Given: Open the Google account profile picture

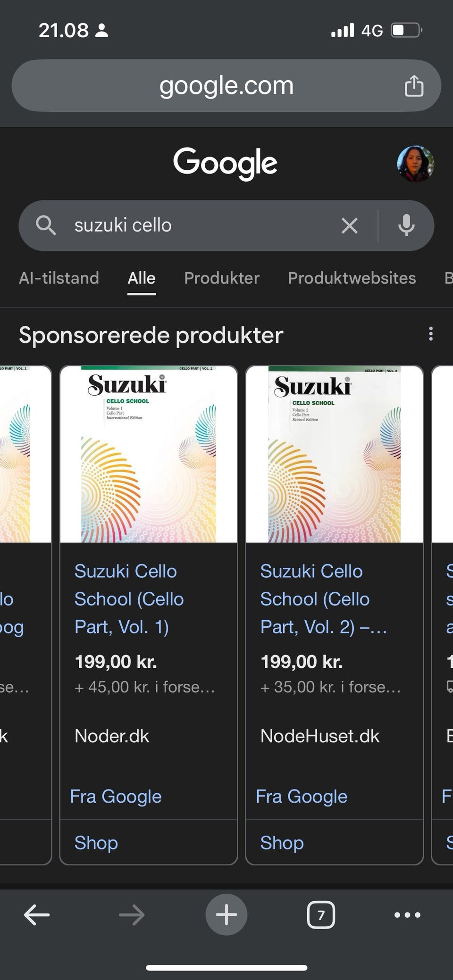Looking at the screenshot, I should (x=415, y=164).
